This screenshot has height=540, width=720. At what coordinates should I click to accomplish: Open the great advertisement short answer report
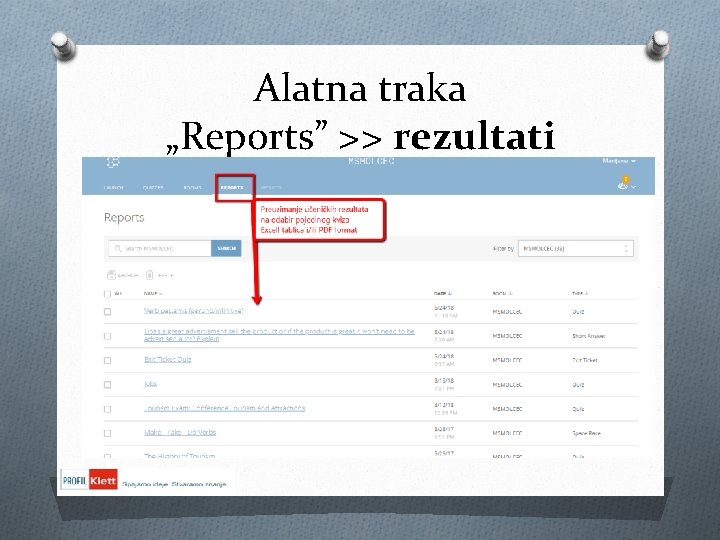tap(279, 335)
